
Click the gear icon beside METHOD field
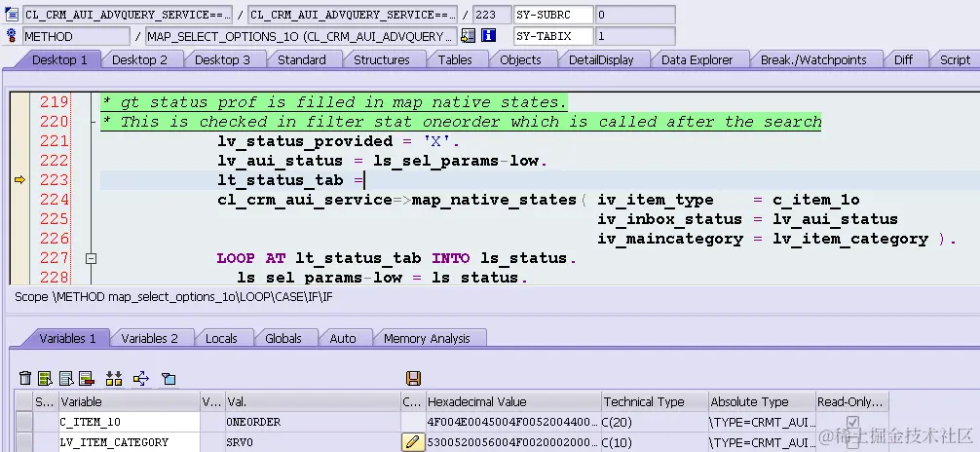pos(12,36)
